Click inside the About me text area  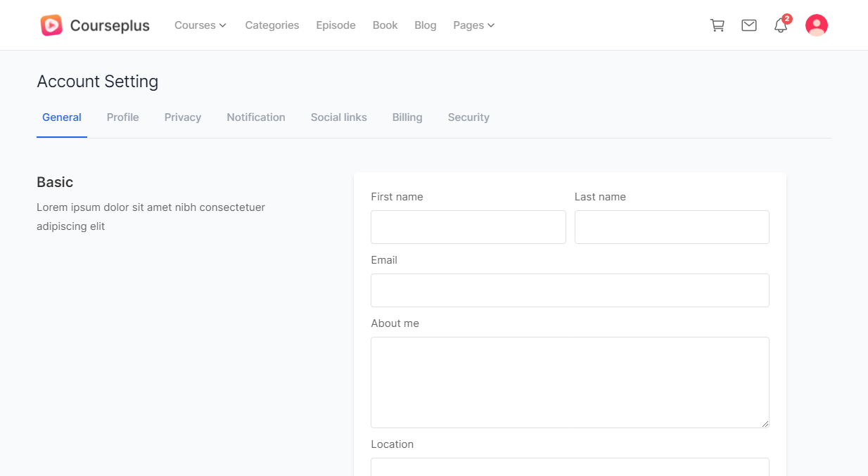[570, 382]
